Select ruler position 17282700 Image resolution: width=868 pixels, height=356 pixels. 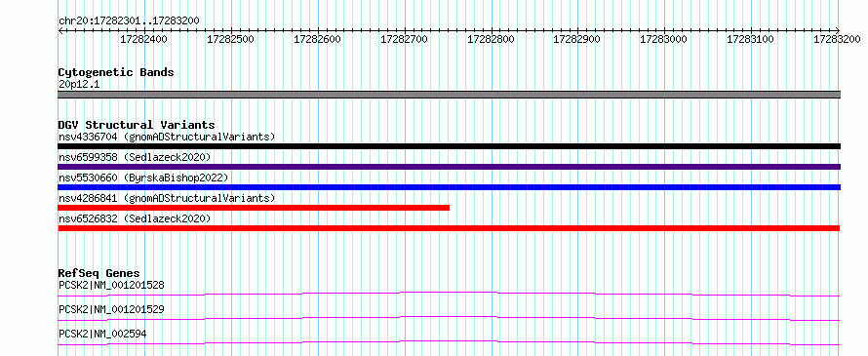tap(404, 39)
